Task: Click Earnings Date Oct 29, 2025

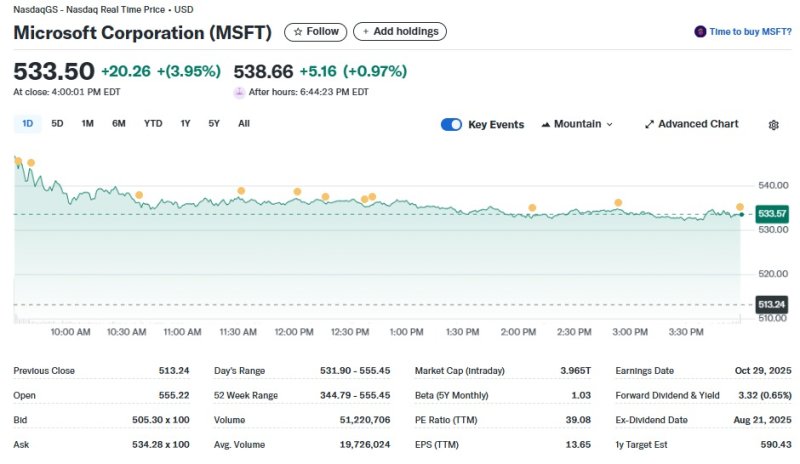Action: pos(763,371)
